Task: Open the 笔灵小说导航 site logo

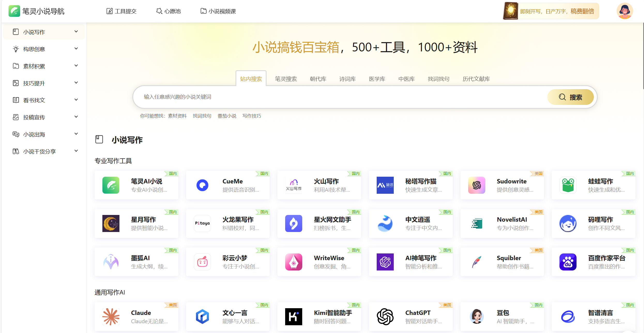Action: coord(36,11)
